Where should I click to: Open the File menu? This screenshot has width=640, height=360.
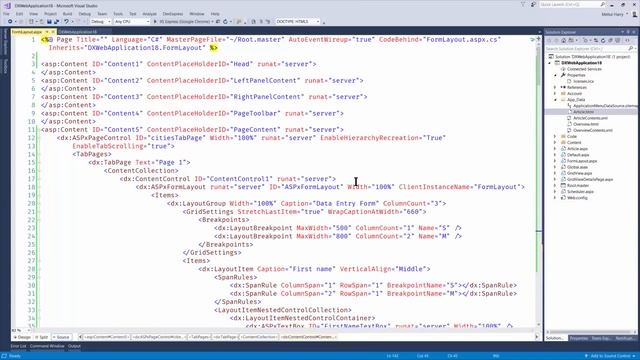tap(6, 14)
